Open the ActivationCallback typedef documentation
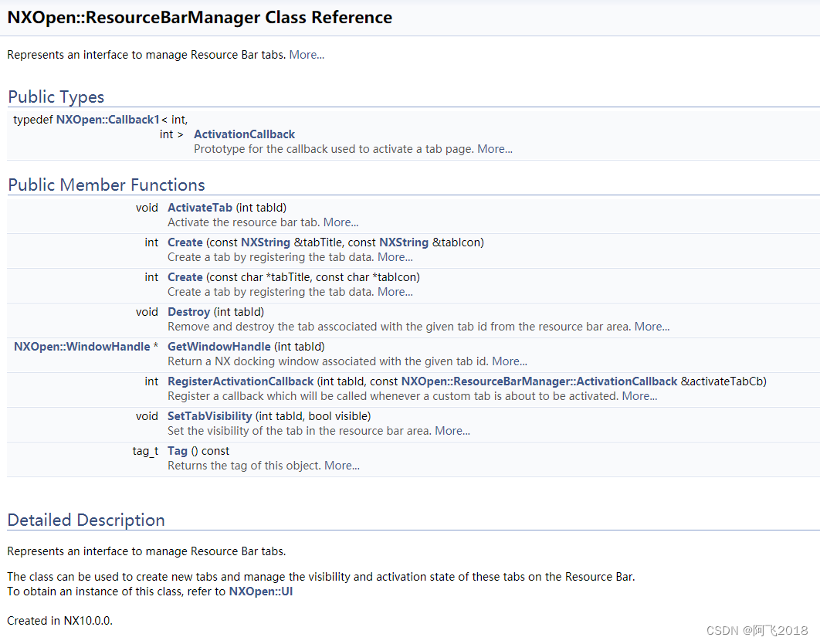 pos(244,134)
